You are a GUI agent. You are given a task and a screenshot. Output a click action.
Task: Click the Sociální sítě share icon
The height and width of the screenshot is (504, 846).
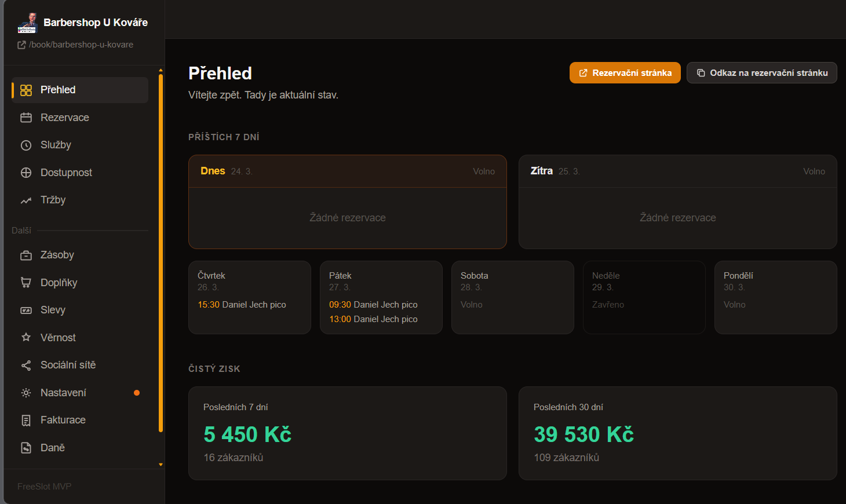[26, 365]
